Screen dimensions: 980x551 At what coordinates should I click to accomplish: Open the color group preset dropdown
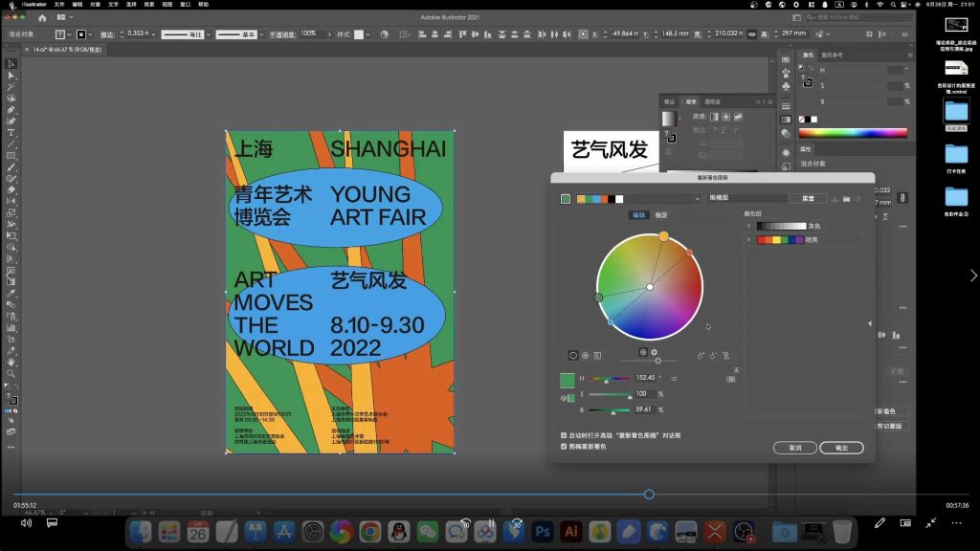[697, 197]
